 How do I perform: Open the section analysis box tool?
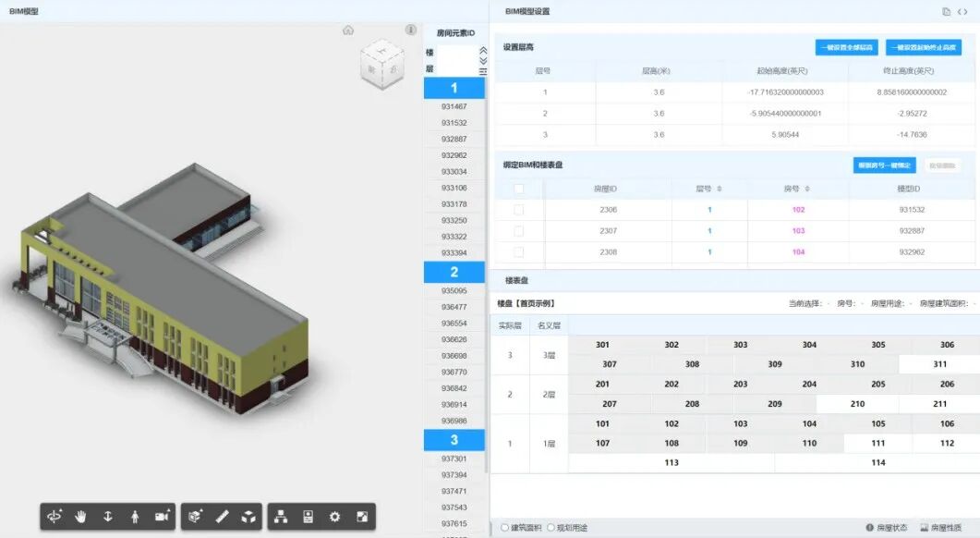coord(195,517)
